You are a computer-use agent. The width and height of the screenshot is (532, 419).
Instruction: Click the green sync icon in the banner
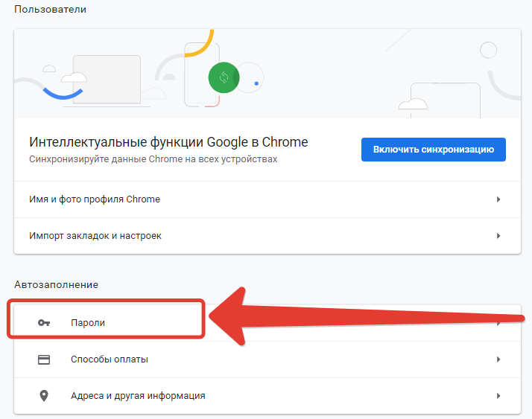coord(224,77)
